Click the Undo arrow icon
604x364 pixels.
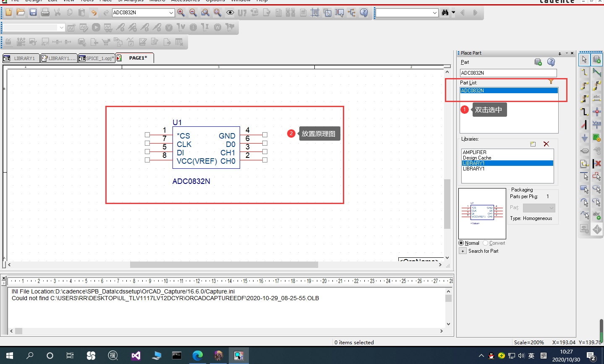click(94, 13)
